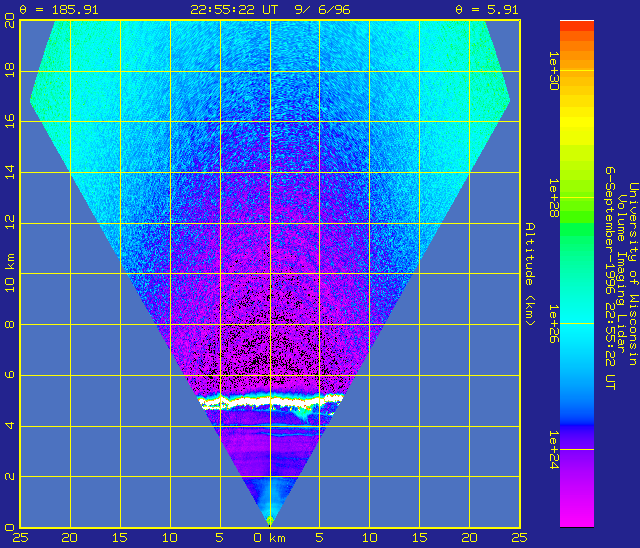Click the 18 altitude axis label
Screen dimensions: 640x548
tap(10, 70)
